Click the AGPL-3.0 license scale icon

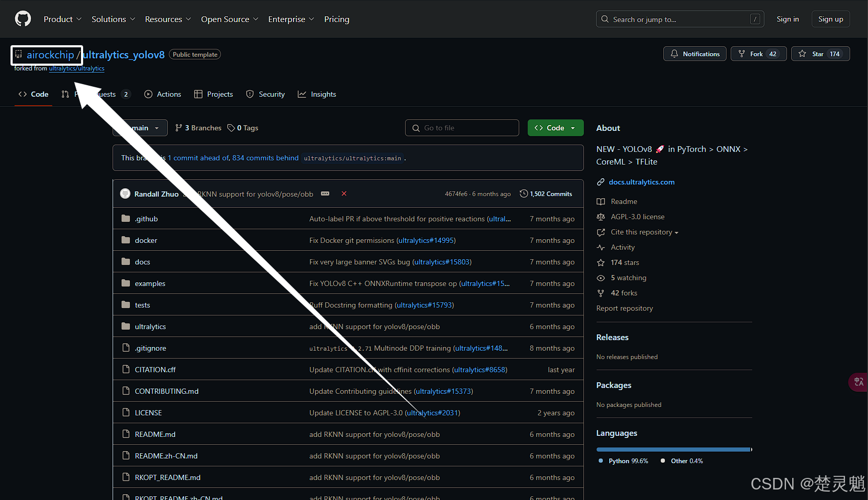coord(601,217)
